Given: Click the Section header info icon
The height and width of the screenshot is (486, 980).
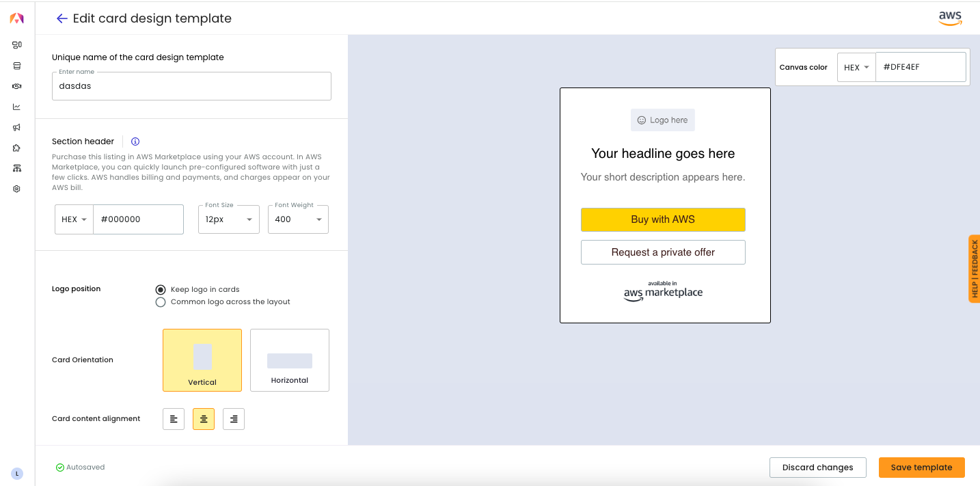Looking at the screenshot, I should tap(135, 141).
